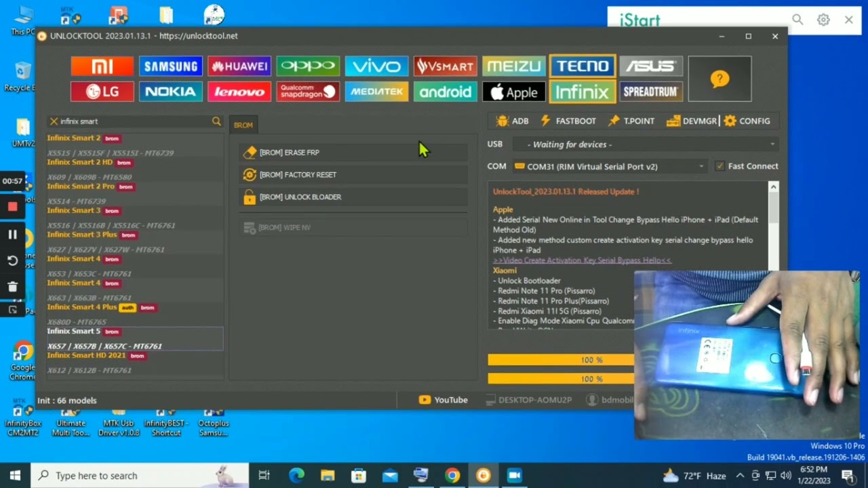Click the greyed [BROM] WIPE NV option
868x488 pixels.
353,228
